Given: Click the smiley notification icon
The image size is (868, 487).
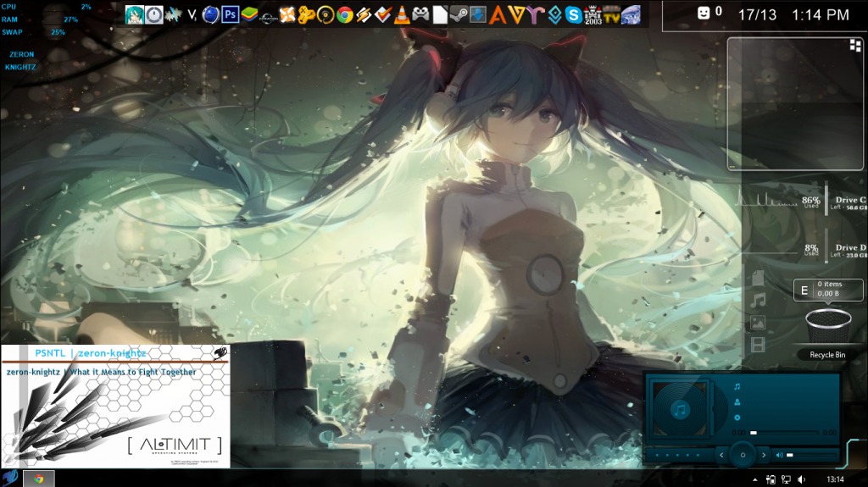Looking at the screenshot, I should [x=704, y=13].
